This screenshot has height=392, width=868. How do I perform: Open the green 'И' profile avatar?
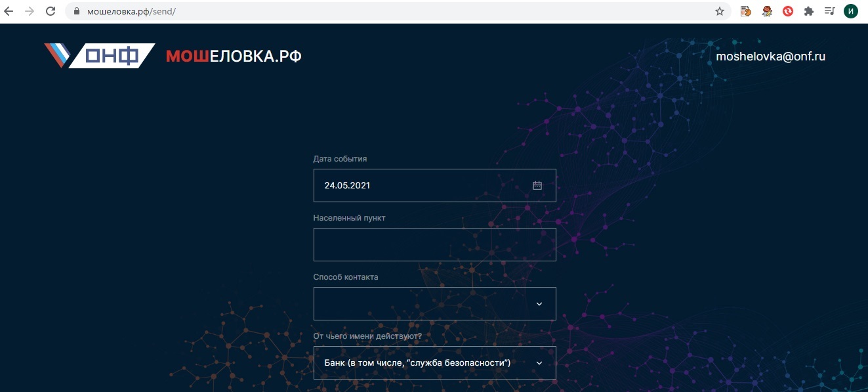851,11
